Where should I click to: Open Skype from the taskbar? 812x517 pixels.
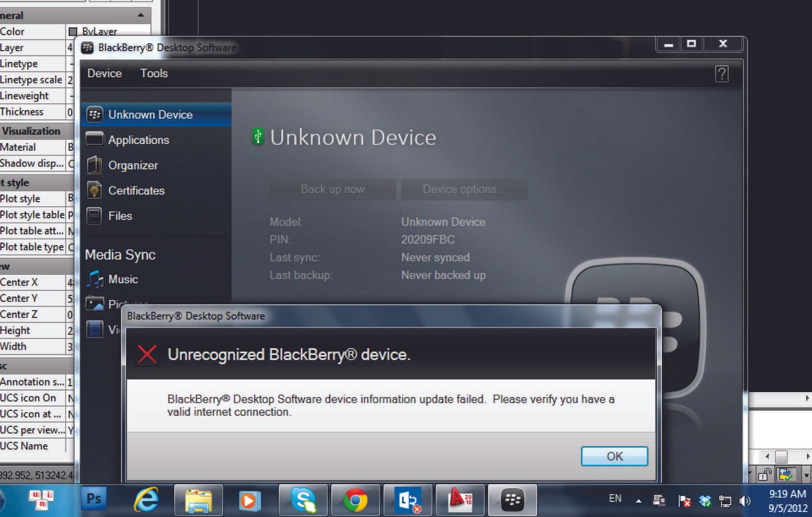(303, 501)
